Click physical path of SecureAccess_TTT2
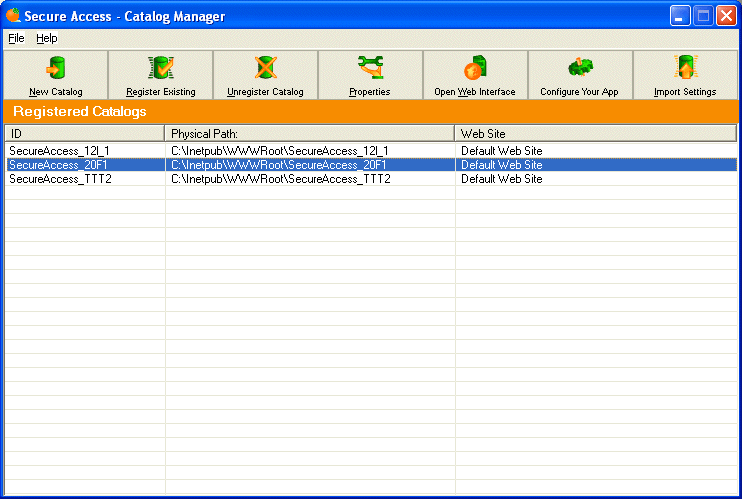The image size is (742, 499). coord(280,179)
